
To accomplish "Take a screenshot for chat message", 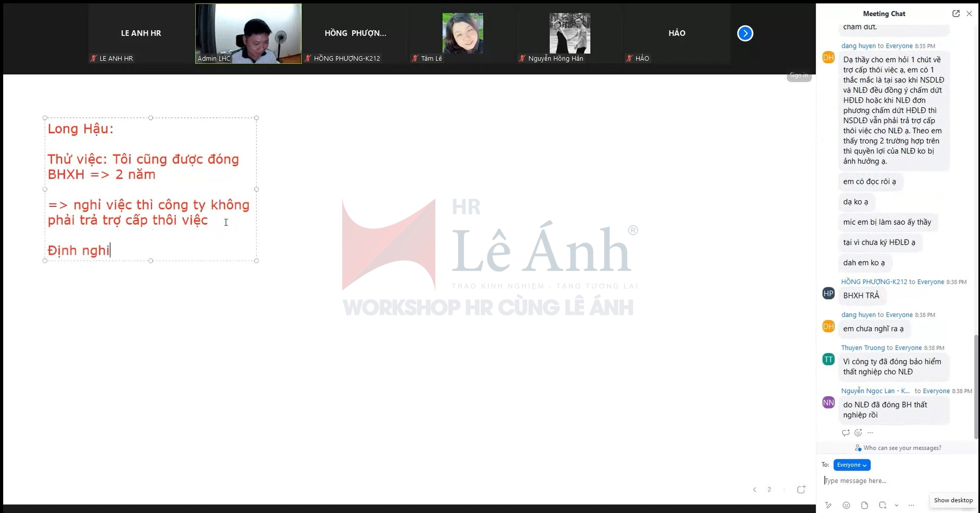I will click(x=882, y=505).
